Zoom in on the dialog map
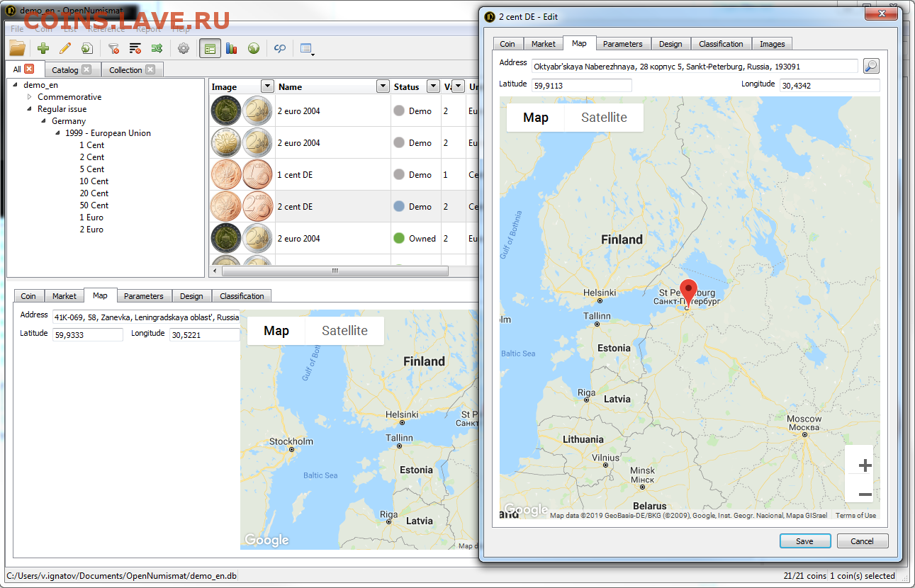 click(865, 465)
